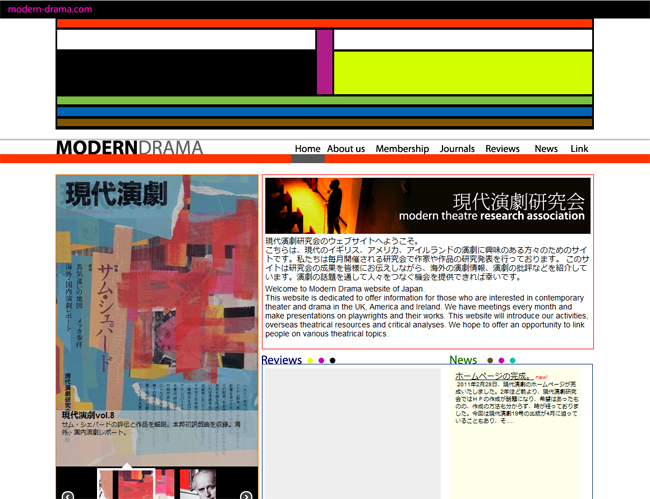Select Reviews in the navigation bar
The height and width of the screenshot is (499, 650).
(x=502, y=149)
